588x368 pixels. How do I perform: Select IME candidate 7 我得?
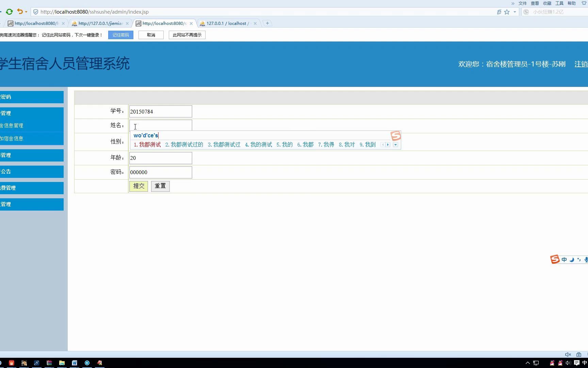pyautogui.click(x=326, y=145)
